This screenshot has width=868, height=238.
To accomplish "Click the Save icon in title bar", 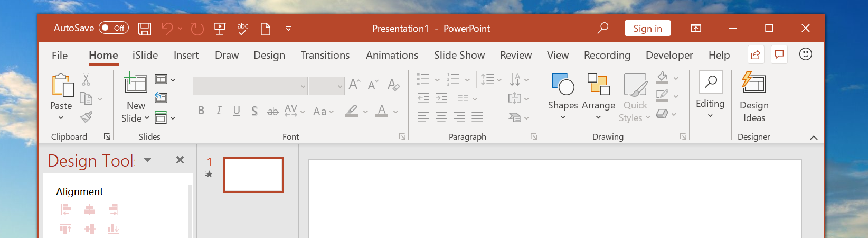I will pyautogui.click(x=145, y=29).
